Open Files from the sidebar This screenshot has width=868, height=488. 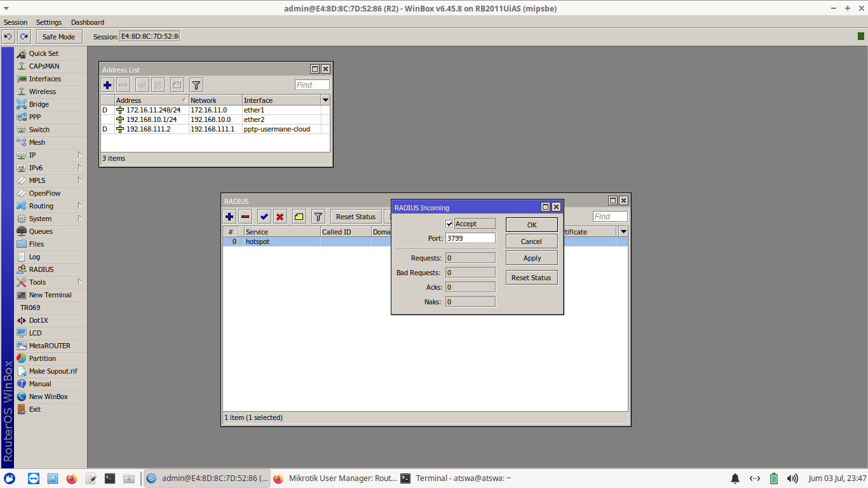pyautogui.click(x=51, y=244)
